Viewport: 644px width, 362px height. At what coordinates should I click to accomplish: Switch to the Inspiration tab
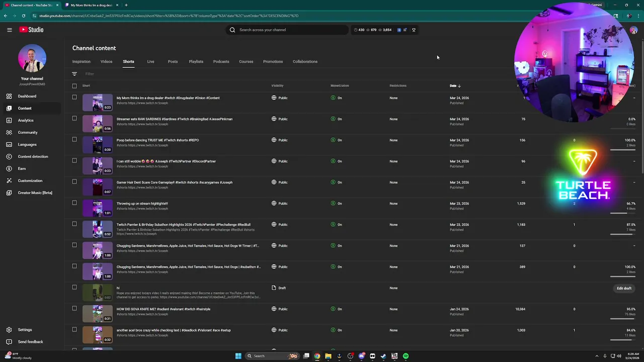point(82,61)
